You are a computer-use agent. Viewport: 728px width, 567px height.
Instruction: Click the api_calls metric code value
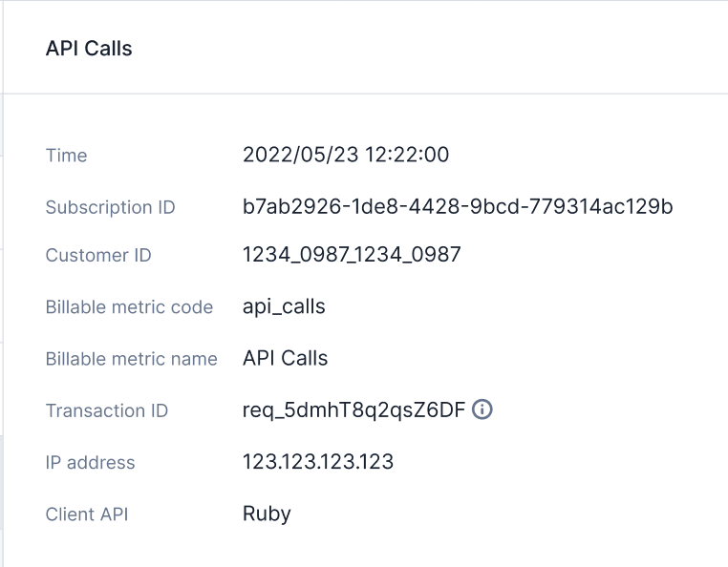coord(284,307)
